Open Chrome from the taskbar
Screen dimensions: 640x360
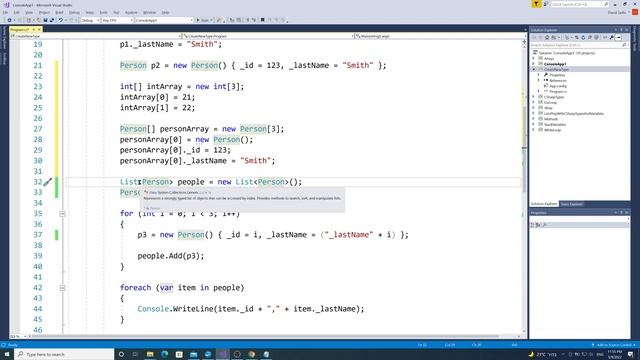[251, 354]
